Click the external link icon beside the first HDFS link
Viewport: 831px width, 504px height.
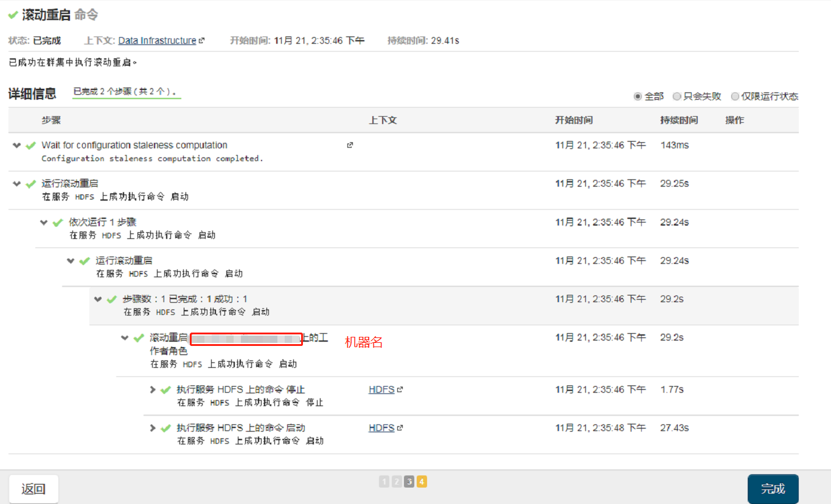(398, 389)
